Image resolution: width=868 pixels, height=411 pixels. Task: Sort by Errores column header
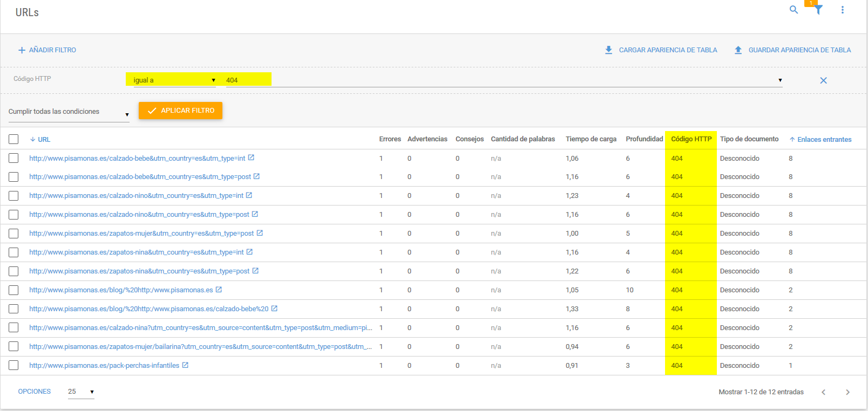(390, 139)
